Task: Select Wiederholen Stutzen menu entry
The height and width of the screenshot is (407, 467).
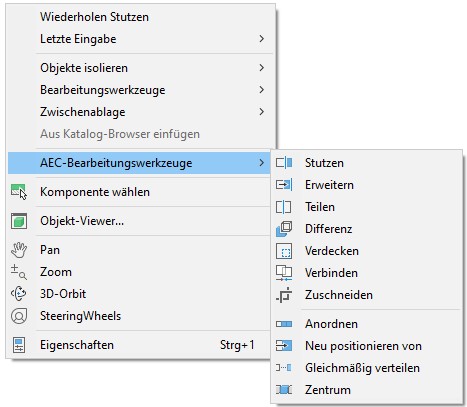Action: (139, 17)
